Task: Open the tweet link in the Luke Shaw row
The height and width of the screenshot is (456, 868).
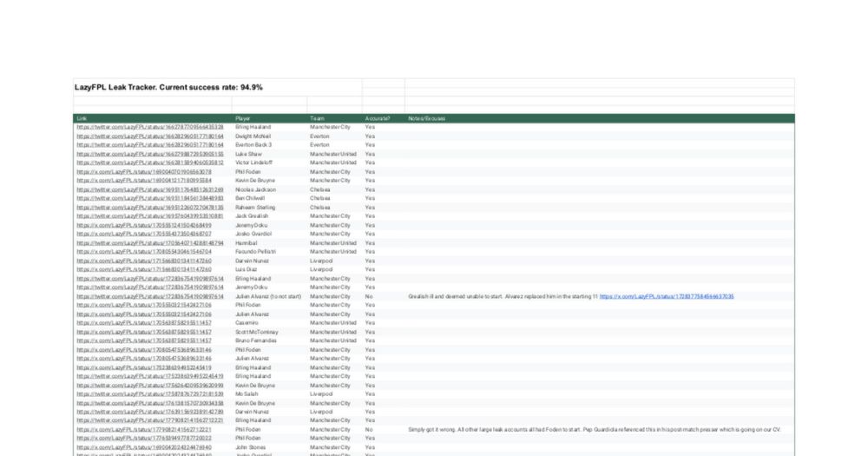Action: tap(150, 154)
